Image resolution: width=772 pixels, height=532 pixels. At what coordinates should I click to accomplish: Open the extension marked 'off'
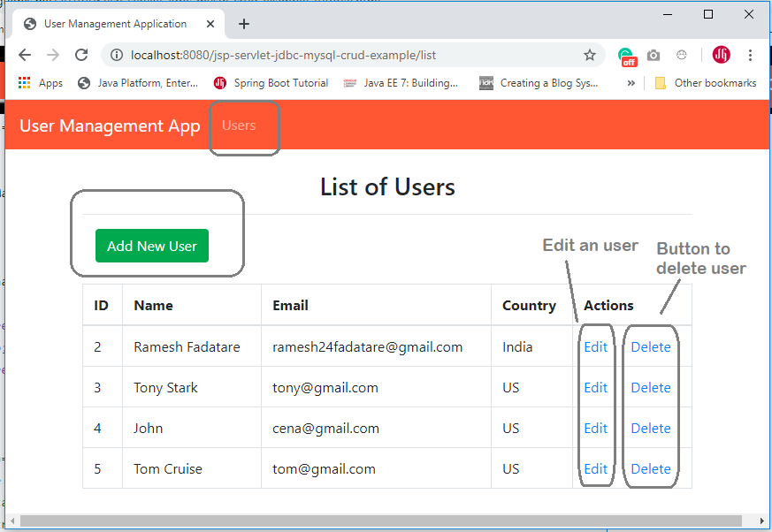click(x=628, y=55)
